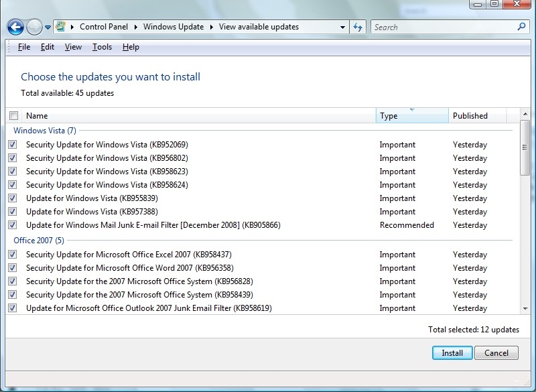Uncheck Office System update KB956828
536x392 pixels.
(13, 281)
